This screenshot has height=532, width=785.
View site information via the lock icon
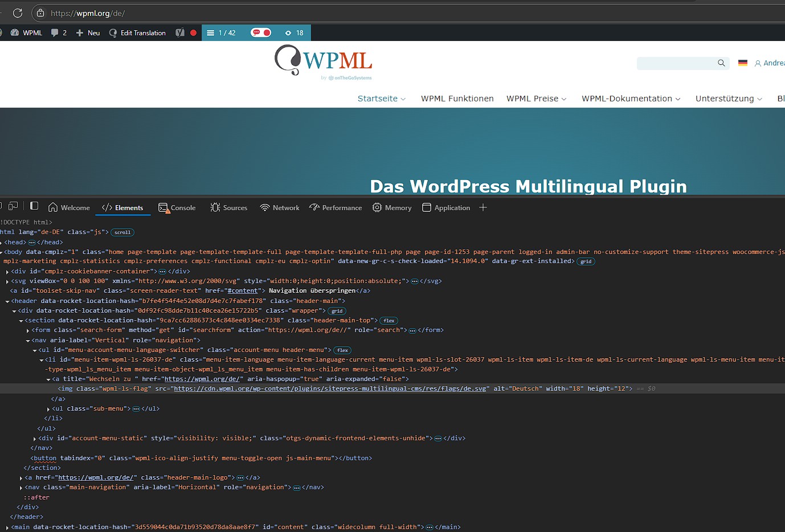point(40,13)
